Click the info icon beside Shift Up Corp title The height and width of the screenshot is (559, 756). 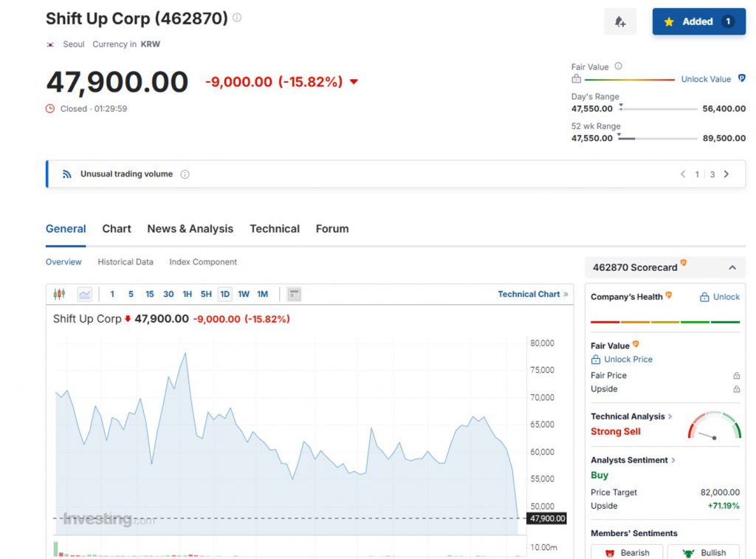click(237, 18)
